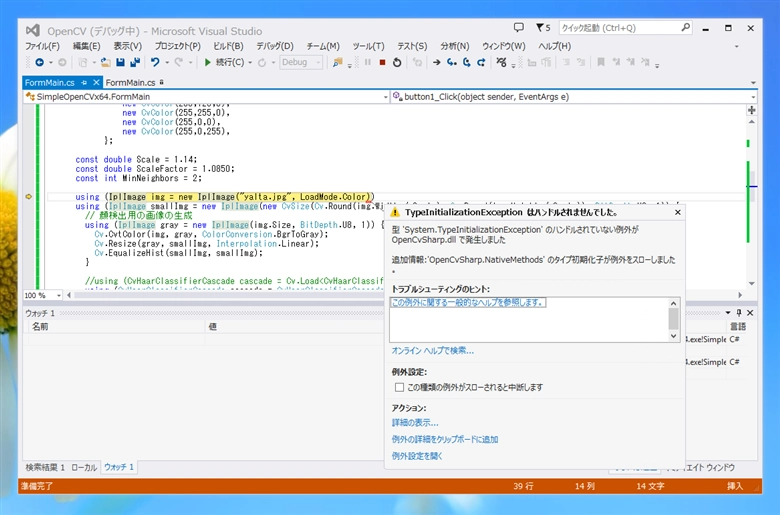Open the Watch 1 window options dropdown
The height and width of the screenshot is (515, 780).
(728, 312)
